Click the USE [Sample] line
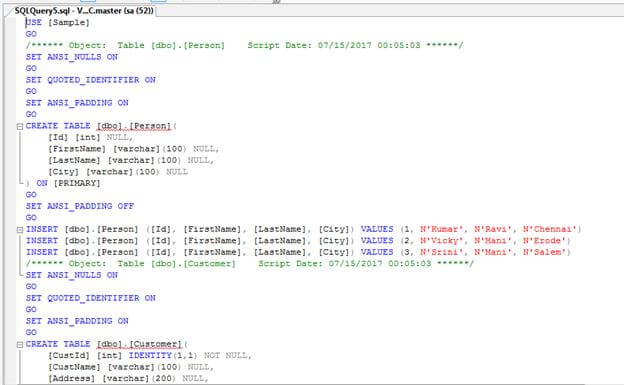 tap(58, 22)
